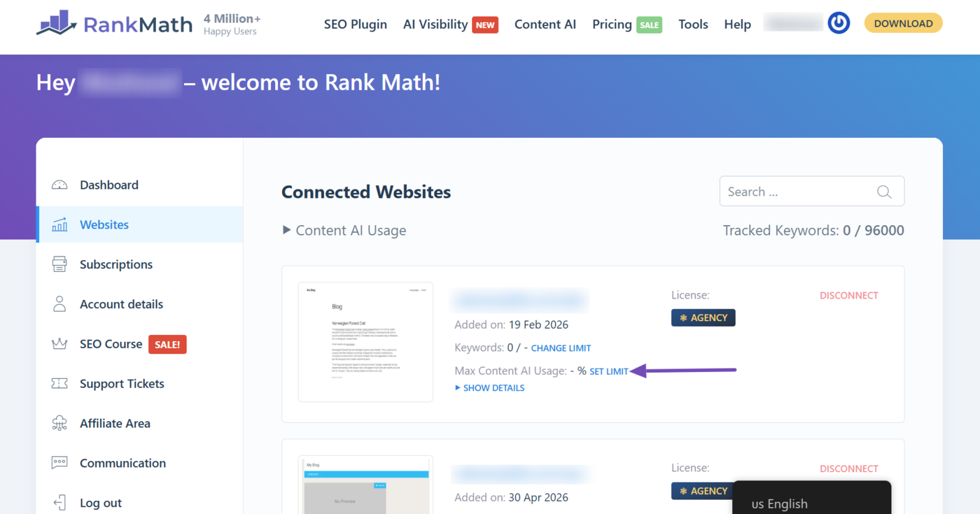Open the Tools menu
980x514 pixels.
point(693,24)
